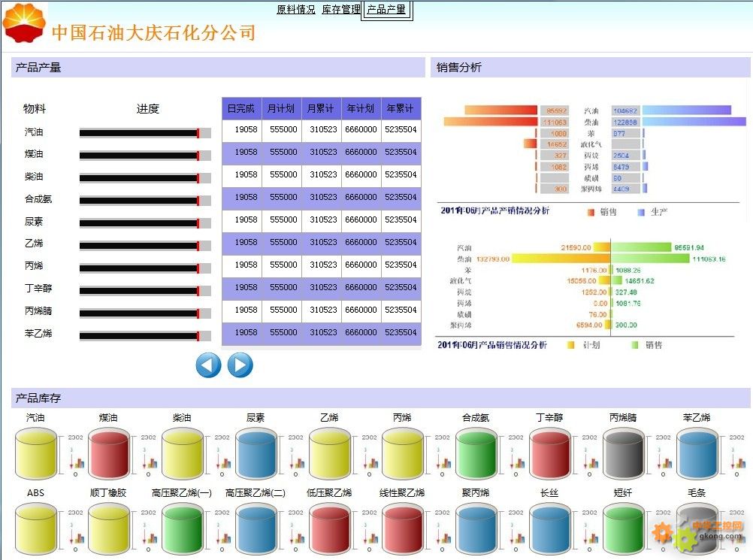The width and height of the screenshot is (753, 560).
Task: Click the 苯乙烯 progress bar
Action: (x=145, y=336)
